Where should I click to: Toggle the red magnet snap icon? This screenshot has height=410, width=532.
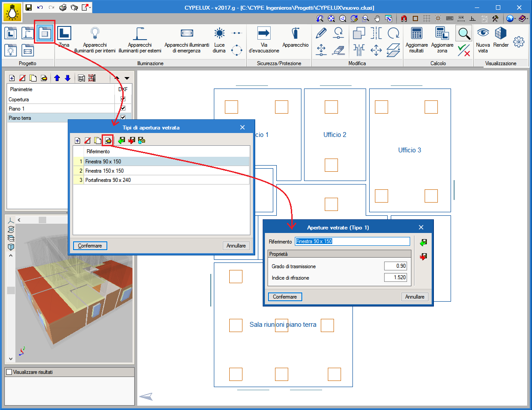[404, 18]
